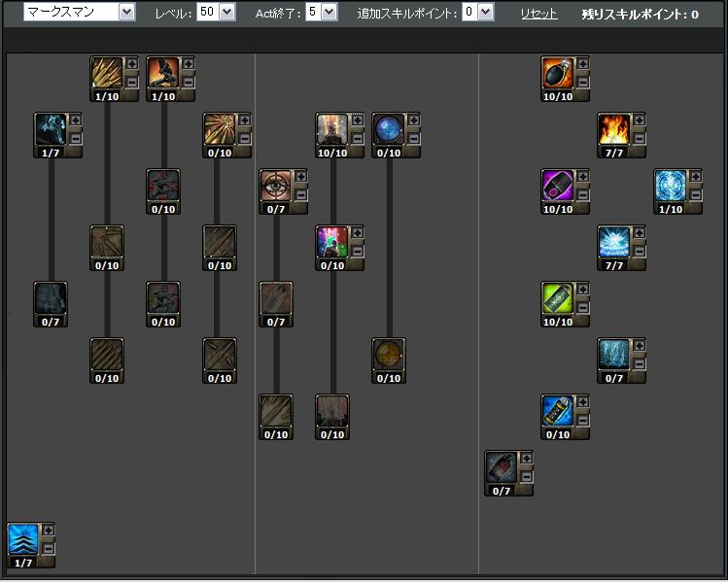Screen dimensions: 728x582
Task: Click the eye with crosshair skill icon
Action: point(276,186)
